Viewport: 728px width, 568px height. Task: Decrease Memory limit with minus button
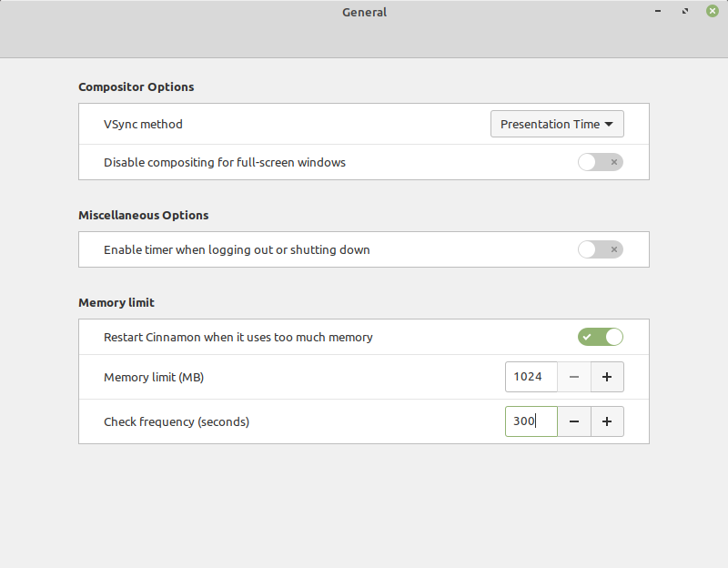[x=574, y=377]
